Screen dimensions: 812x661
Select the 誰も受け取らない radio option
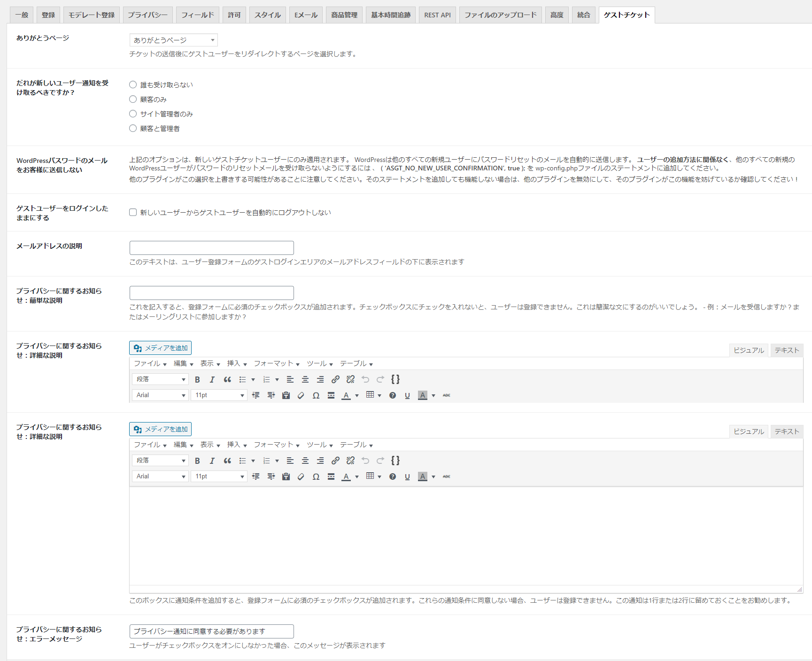pos(133,85)
